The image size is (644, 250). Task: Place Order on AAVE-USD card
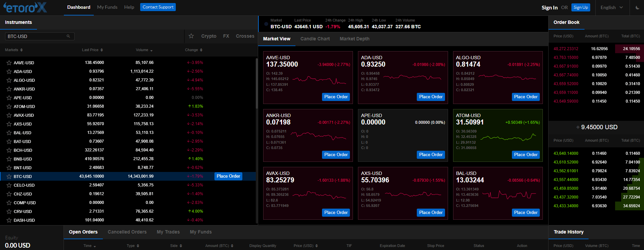[x=336, y=97]
